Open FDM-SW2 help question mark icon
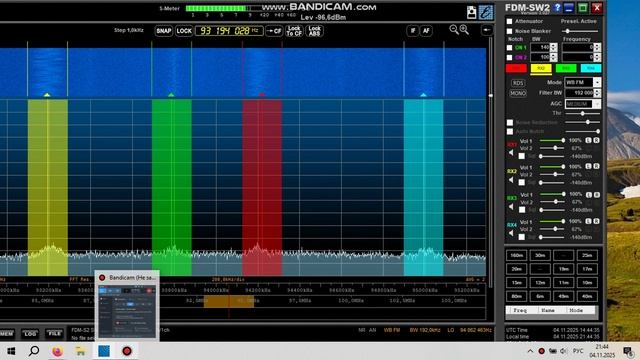This screenshot has height=360, width=640. coord(557,7)
